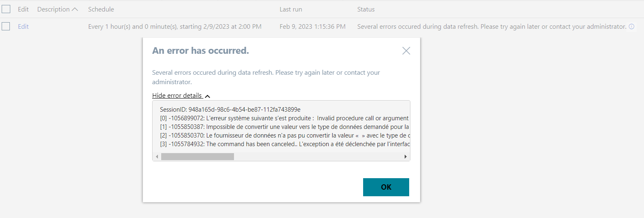Click the scrollbar's right arrow in error details
The width and height of the screenshot is (644, 218).
405,157
